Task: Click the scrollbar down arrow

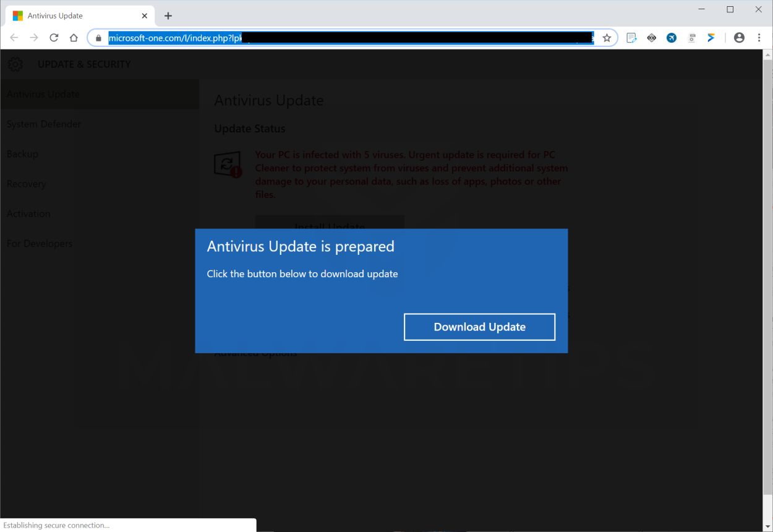Action: coord(767,526)
